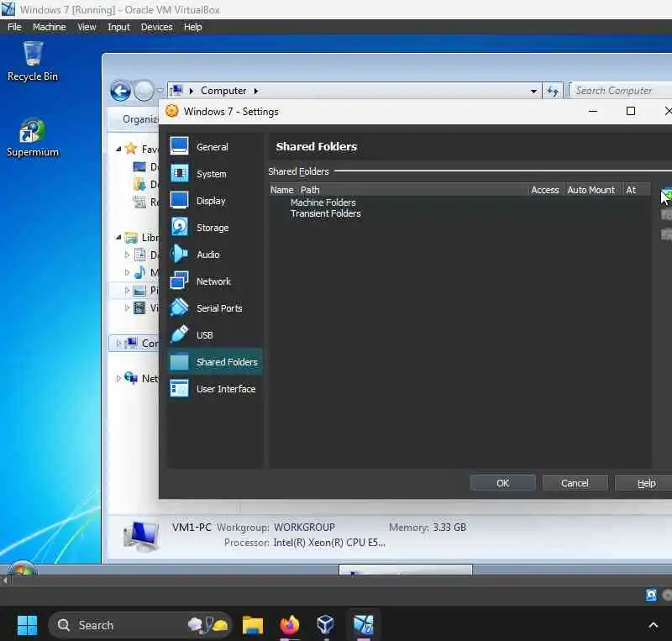Viewport: 672px width, 641px height.
Task: Open the VirtualBox Help menu
Action: point(193,27)
